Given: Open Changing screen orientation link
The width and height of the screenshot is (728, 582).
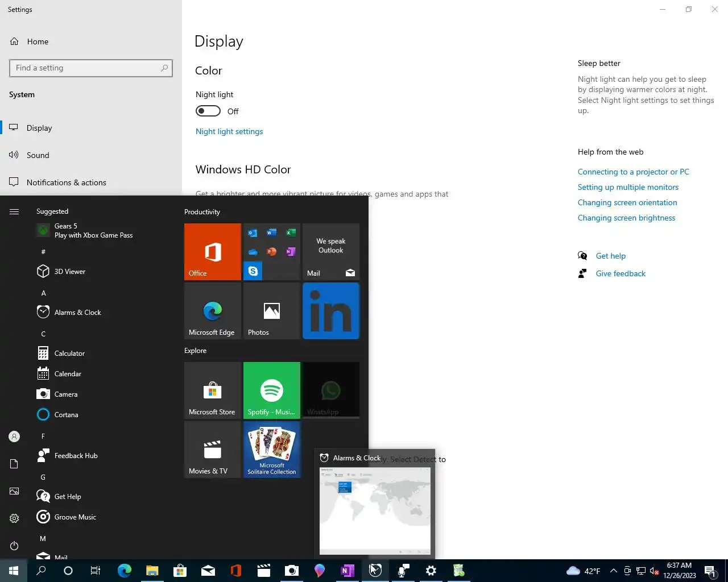Looking at the screenshot, I should (627, 202).
